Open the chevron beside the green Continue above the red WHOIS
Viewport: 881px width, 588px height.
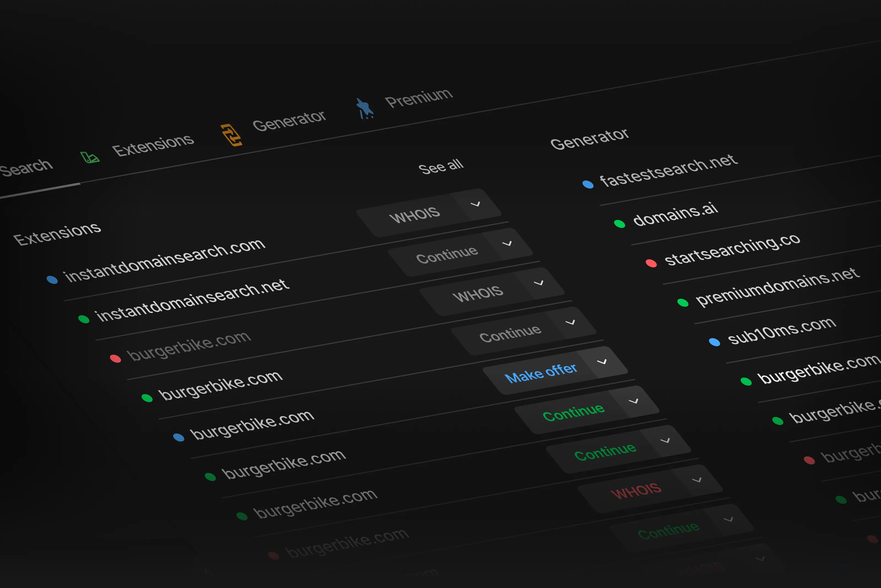point(665,440)
